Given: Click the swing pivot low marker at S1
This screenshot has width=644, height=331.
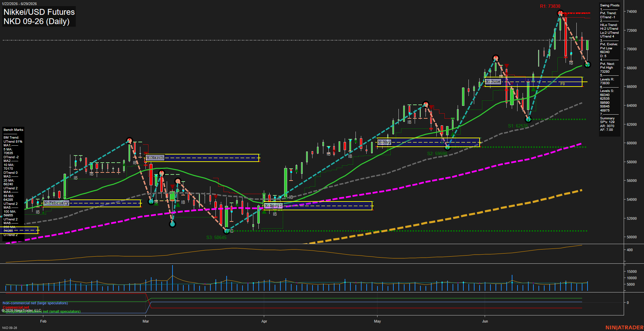Looking at the screenshot, I should pos(528,119).
